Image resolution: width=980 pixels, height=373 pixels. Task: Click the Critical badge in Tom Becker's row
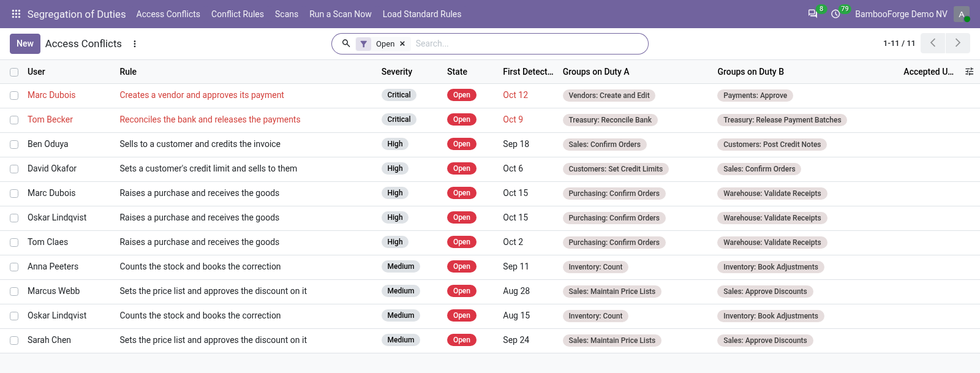click(x=399, y=119)
